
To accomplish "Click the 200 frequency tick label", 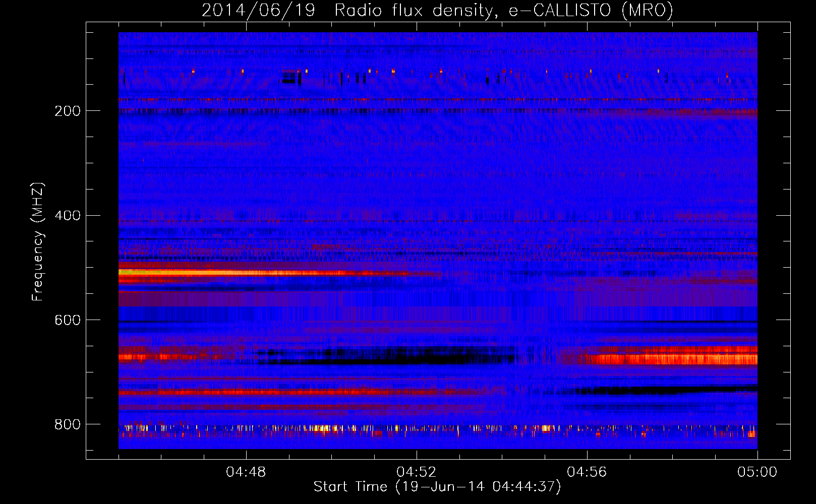I will (x=68, y=111).
